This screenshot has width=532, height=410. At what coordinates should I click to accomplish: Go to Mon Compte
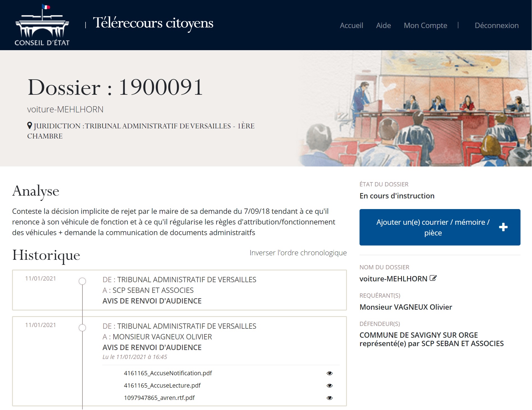(x=425, y=26)
